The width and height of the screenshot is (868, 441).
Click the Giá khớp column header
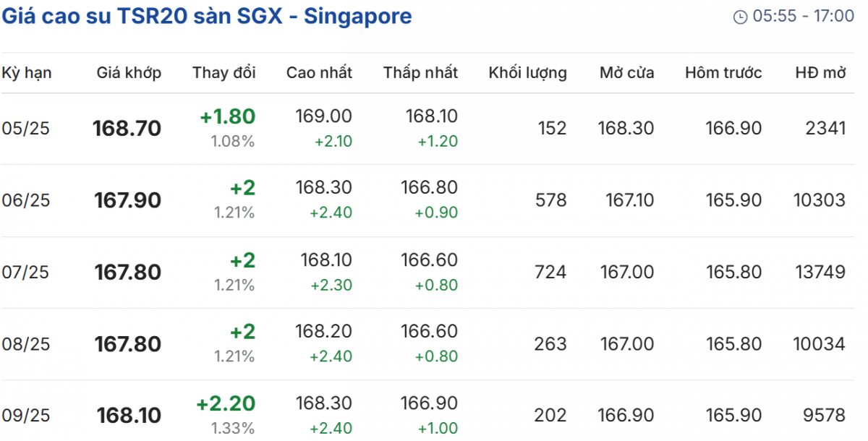click(129, 73)
